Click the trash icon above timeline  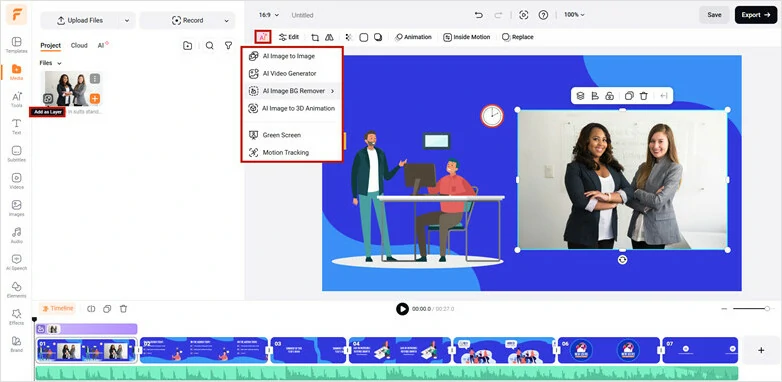(x=123, y=309)
